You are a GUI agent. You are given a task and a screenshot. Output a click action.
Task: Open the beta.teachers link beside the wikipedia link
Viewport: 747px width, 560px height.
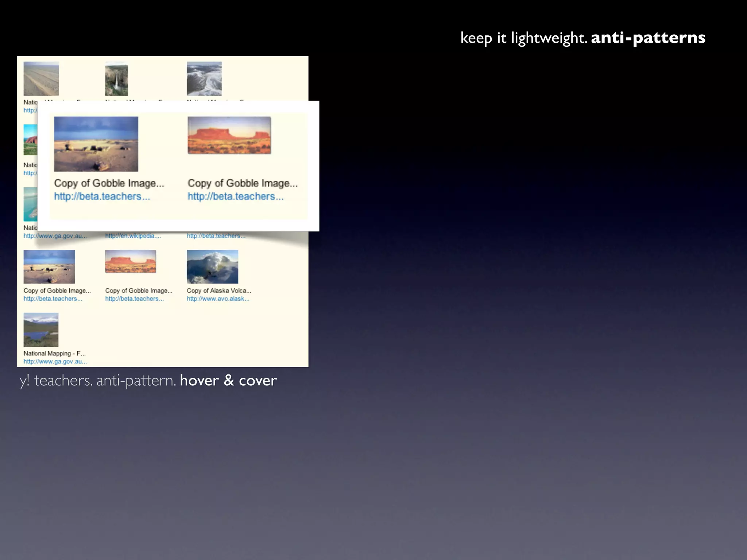pyautogui.click(x=216, y=236)
